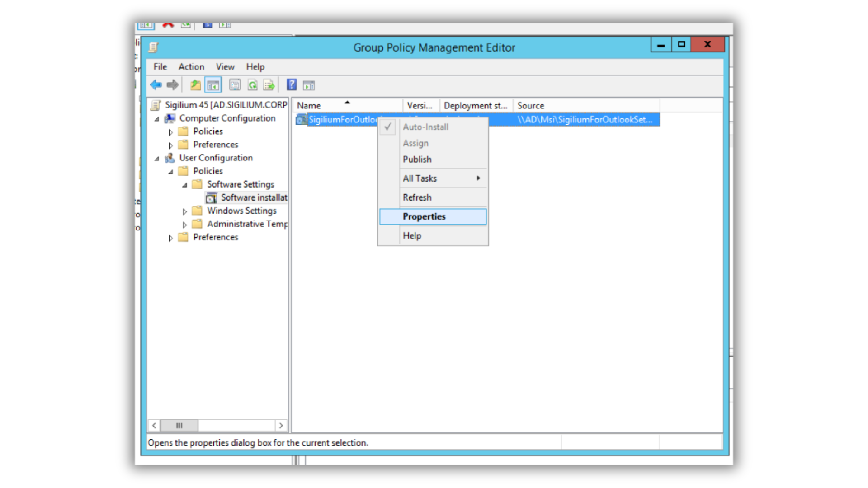Click the blue Help question mark icon
This screenshot has height=488, width=868.
[292, 85]
